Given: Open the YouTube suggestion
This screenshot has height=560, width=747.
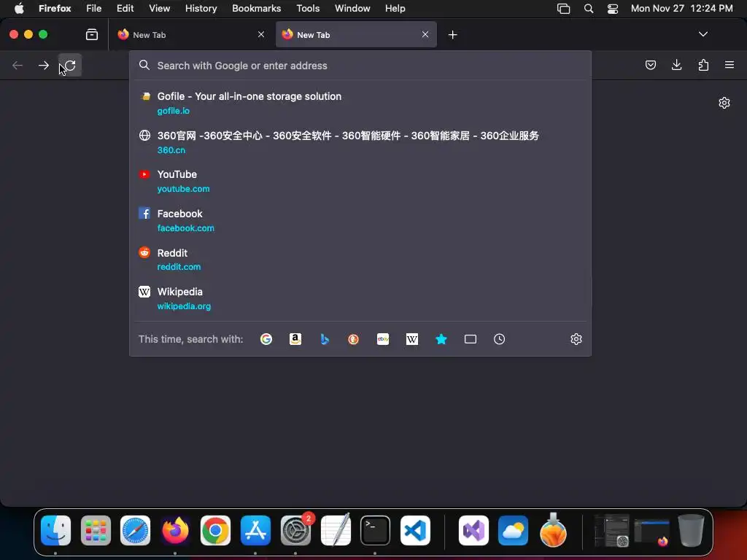Looking at the screenshot, I should tap(360, 181).
